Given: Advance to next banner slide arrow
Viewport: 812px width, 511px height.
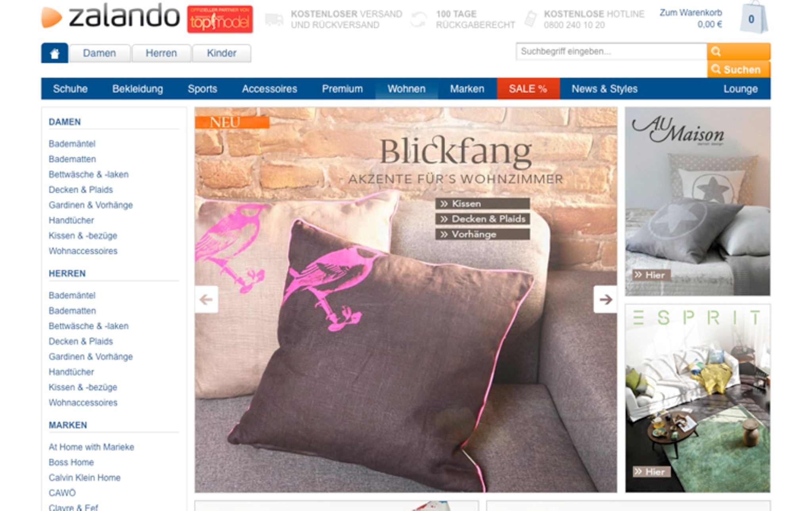Looking at the screenshot, I should pos(605,299).
